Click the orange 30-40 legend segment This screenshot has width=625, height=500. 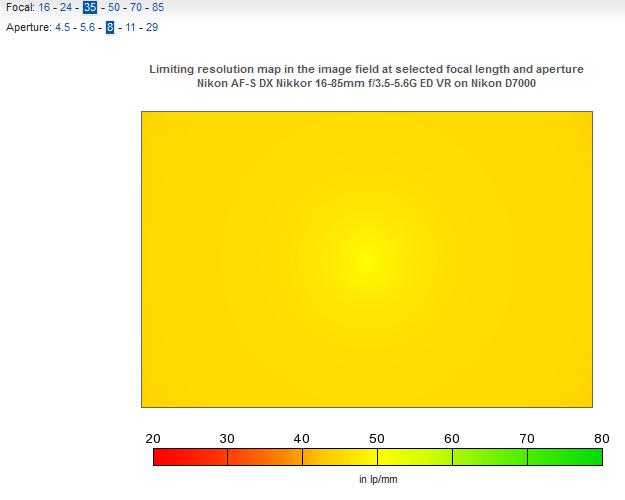[265, 457]
